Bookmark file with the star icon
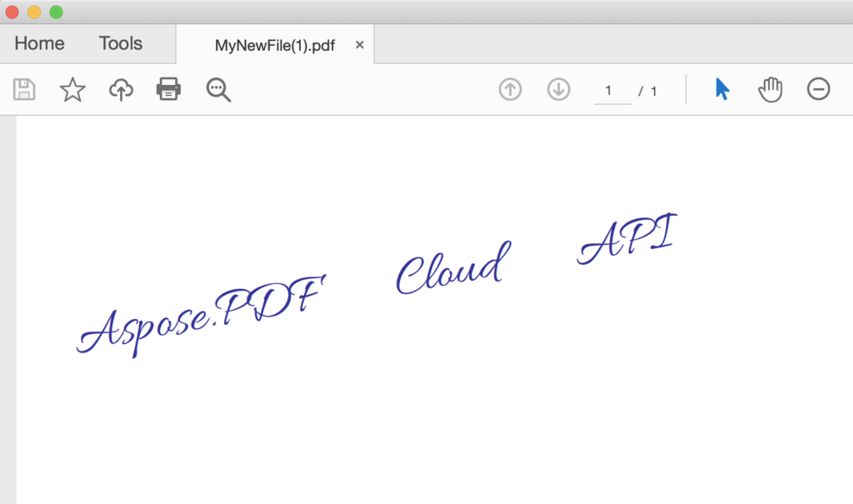853x504 pixels. click(x=72, y=89)
